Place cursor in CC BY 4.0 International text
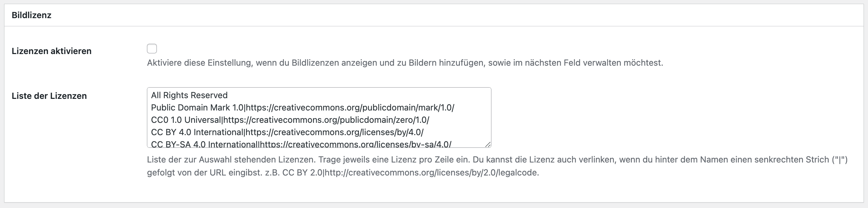The image size is (868, 208). point(198,132)
